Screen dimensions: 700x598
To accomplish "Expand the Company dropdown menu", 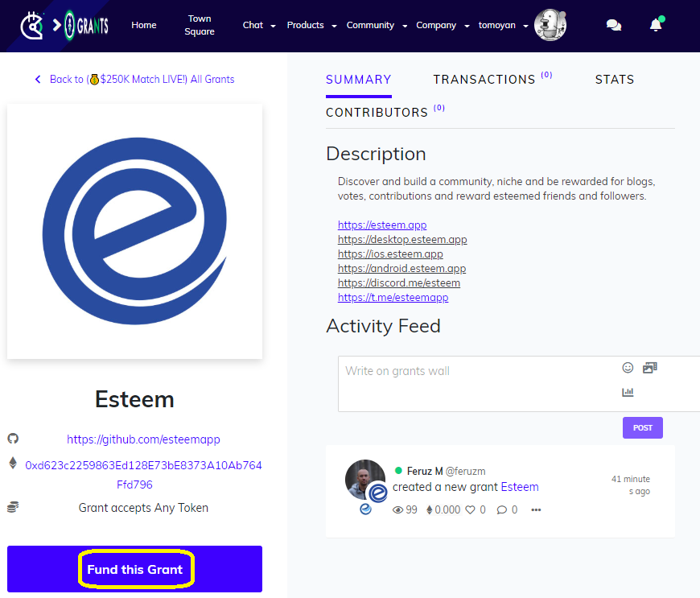I will click(x=443, y=25).
